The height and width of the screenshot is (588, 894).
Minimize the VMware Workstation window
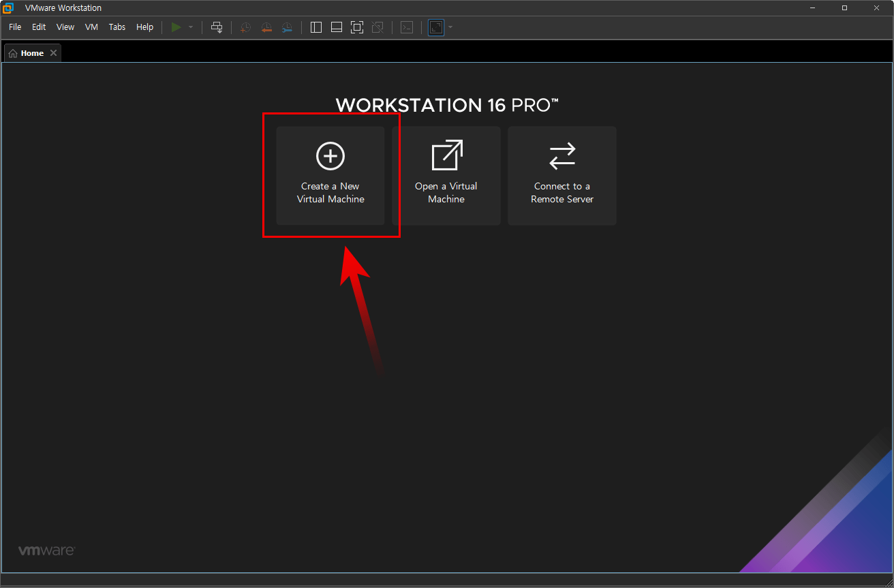point(813,8)
